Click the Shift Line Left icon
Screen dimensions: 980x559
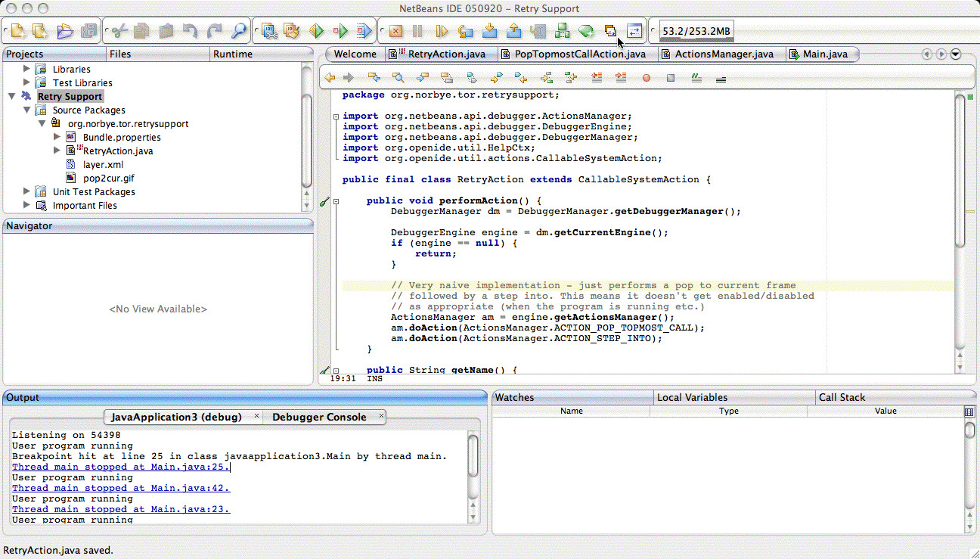(597, 77)
